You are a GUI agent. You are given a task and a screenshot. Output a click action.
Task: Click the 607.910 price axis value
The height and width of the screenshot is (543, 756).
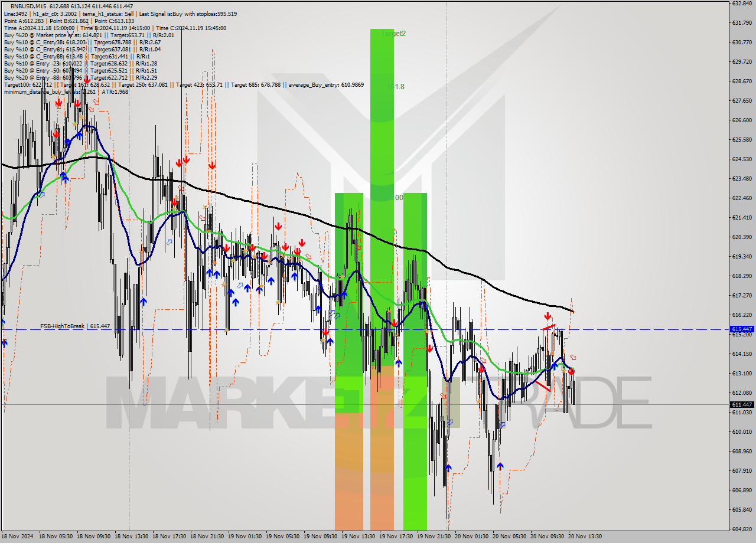[741, 470]
